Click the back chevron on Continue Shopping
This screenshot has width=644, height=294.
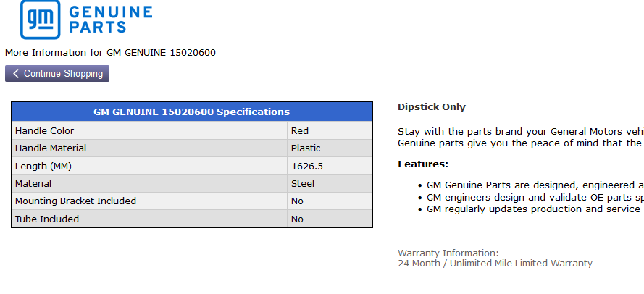click(x=15, y=74)
